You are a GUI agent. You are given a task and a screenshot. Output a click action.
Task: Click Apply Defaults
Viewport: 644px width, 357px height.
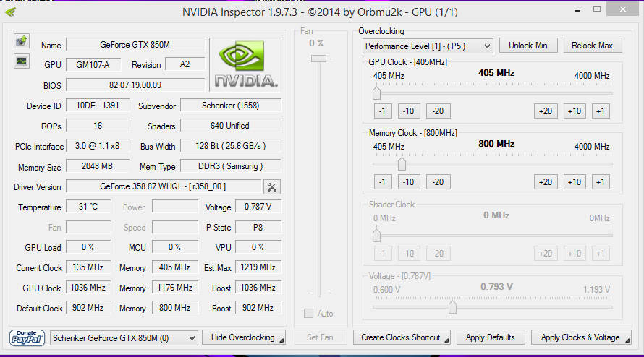click(491, 337)
